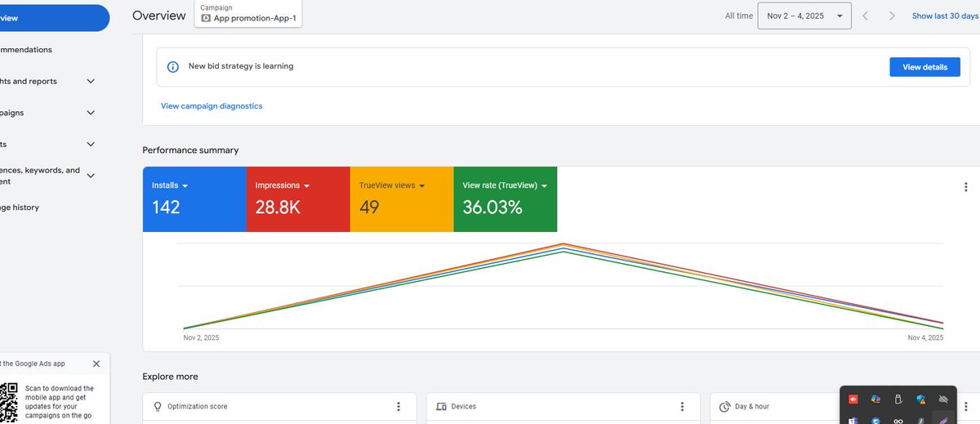
Task: Select the green View rate tile
Action: pos(506,199)
